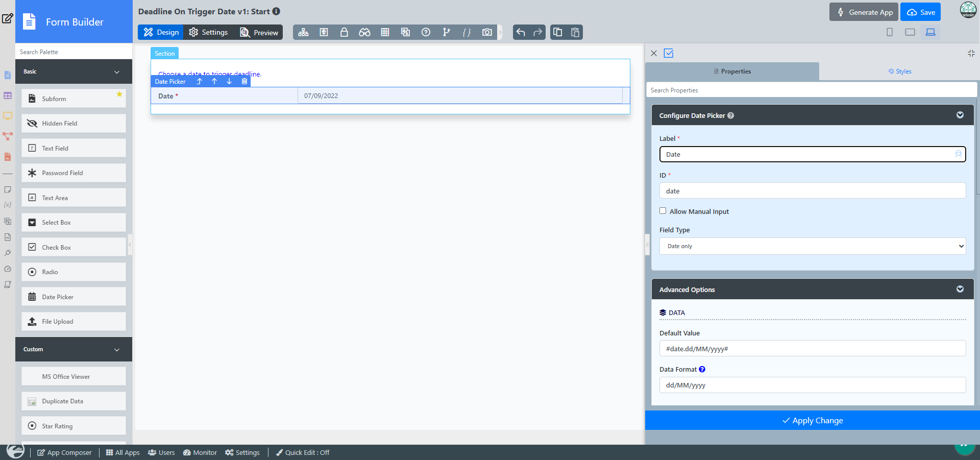The image size is (980, 460).
Task: Open the gauge performance icon in left sidebar
Action: click(x=8, y=269)
